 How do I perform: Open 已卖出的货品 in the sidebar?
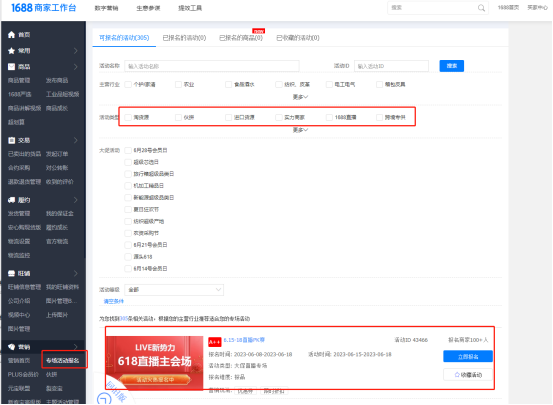click(24, 154)
